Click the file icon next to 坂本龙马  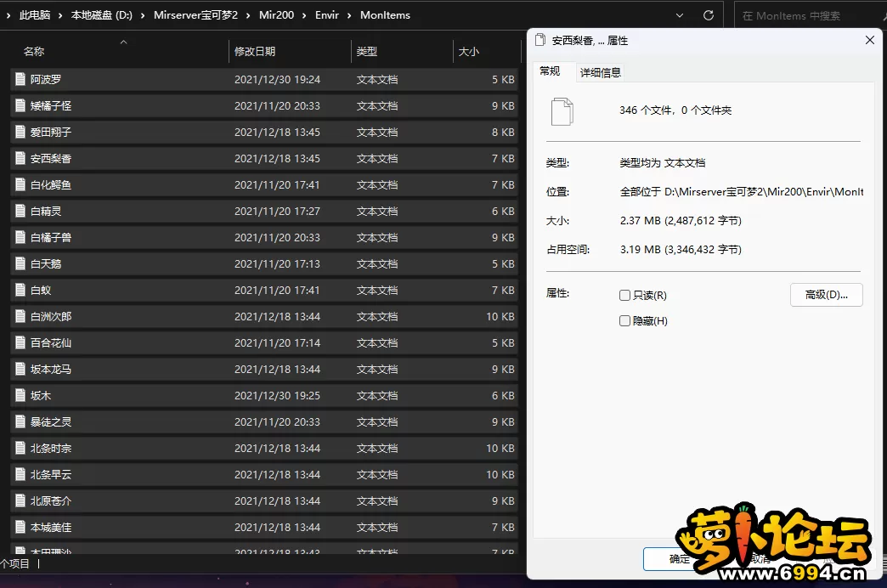point(20,369)
